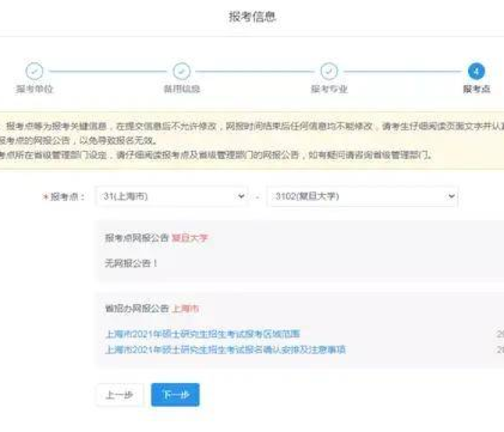Click the 报考信息 page title

(252, 17)
